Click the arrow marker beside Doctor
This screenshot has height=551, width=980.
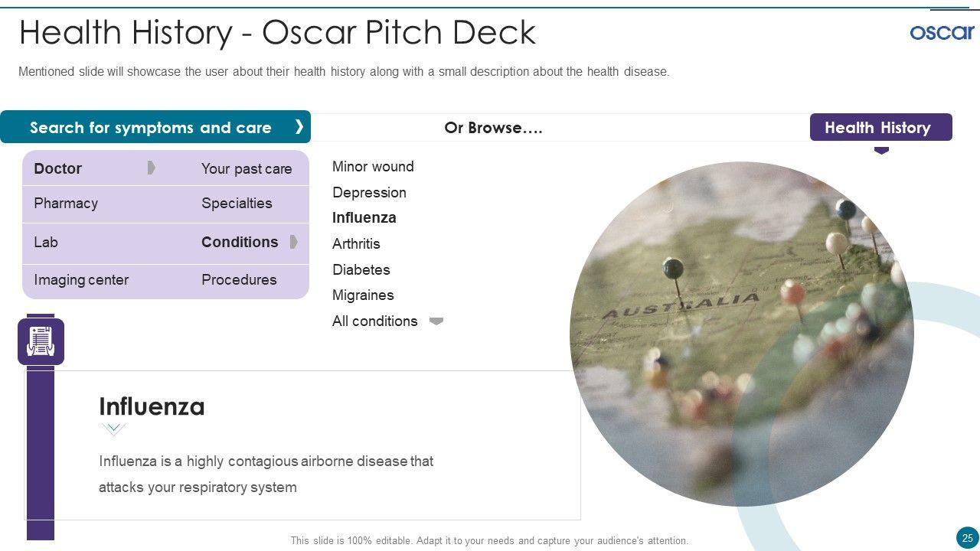click(152, 168)
